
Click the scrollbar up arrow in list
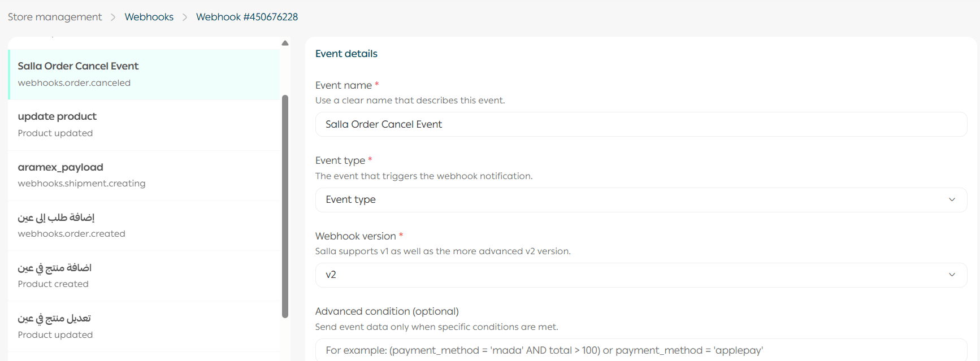pyautogui.click(x=285, y=43)
